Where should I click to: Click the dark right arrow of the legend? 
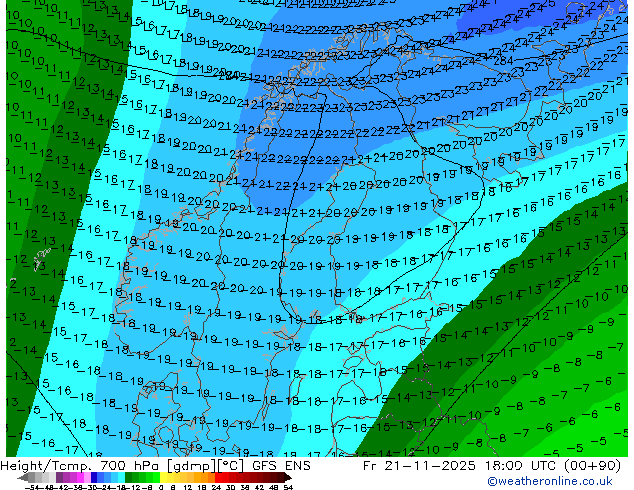pos(288,477)
